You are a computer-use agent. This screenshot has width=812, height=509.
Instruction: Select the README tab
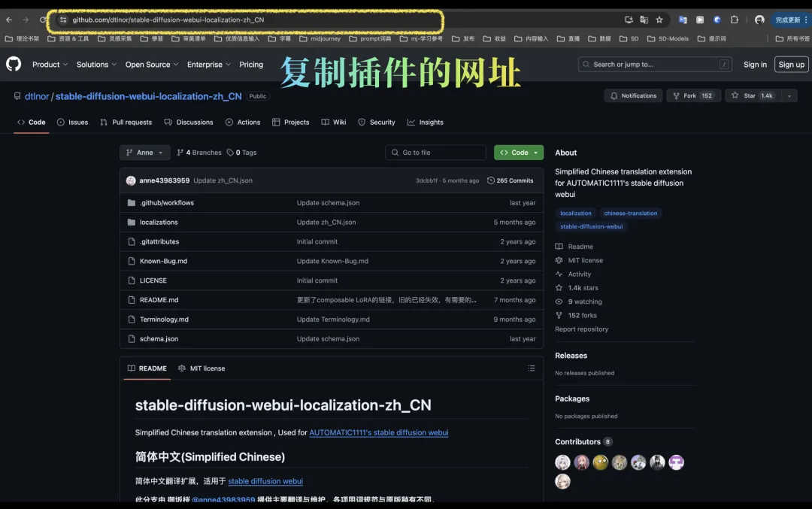click(x=147, y=368)
